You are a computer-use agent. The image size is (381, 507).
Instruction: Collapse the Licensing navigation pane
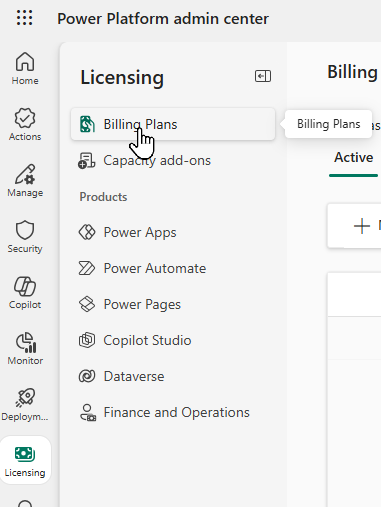[x=263, y=76]
